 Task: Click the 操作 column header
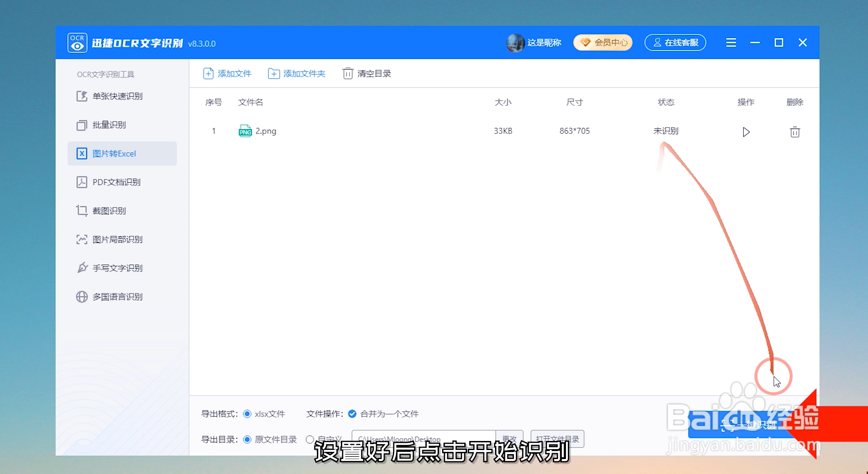[x=746, y=102]
